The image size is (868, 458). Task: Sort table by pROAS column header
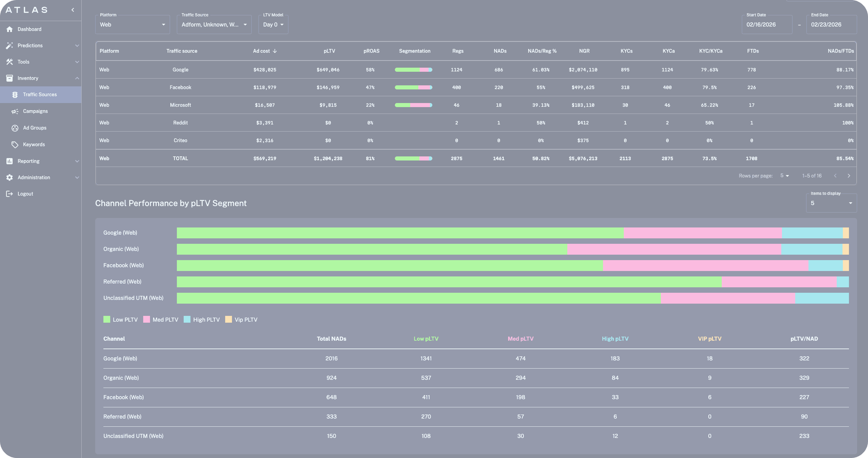pyautogui.click(x=371, y=51)
